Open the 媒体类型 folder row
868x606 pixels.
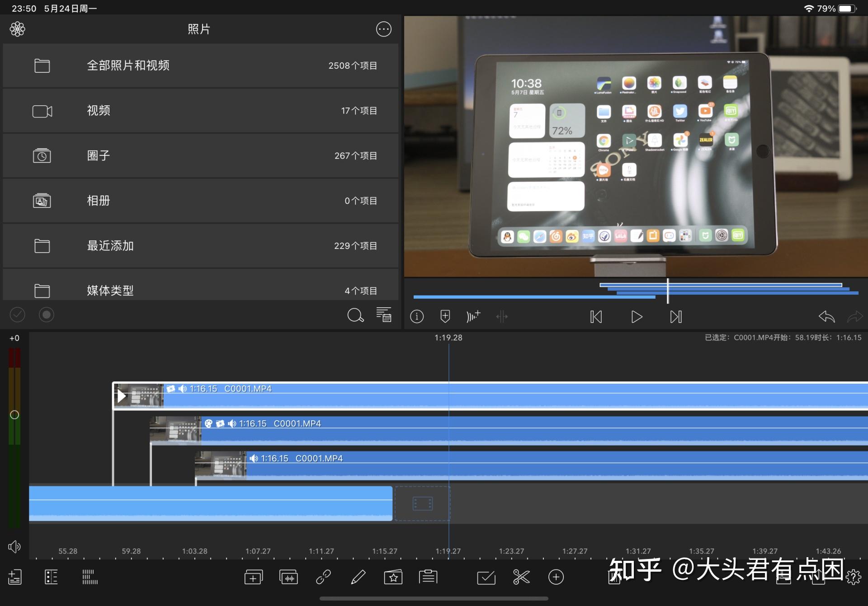(200, 285)
